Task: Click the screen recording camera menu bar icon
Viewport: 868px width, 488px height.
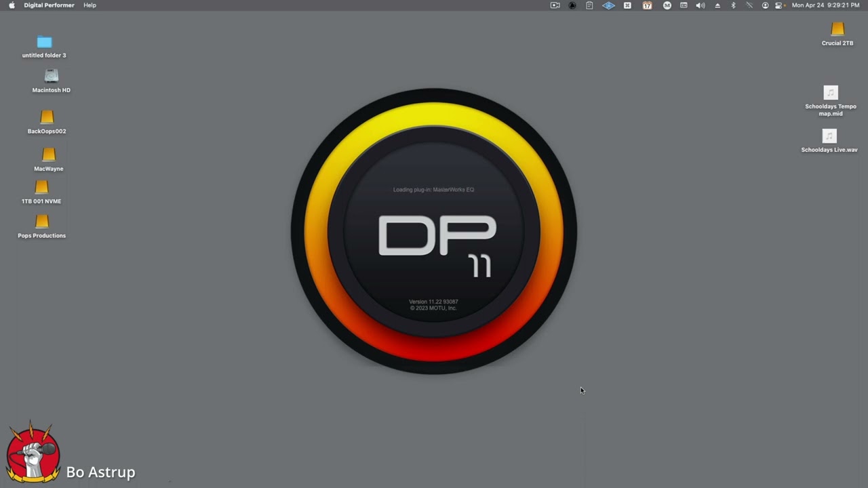Action: [x=555, y=5]
